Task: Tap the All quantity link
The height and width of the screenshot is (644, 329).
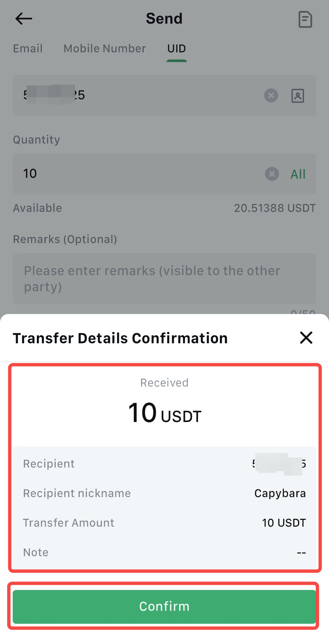Action: (298, 174)
